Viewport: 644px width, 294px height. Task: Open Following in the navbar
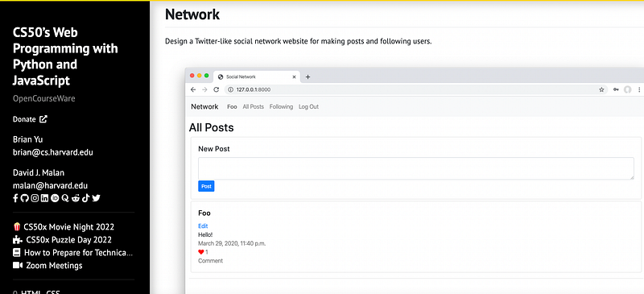pos(281,106)
